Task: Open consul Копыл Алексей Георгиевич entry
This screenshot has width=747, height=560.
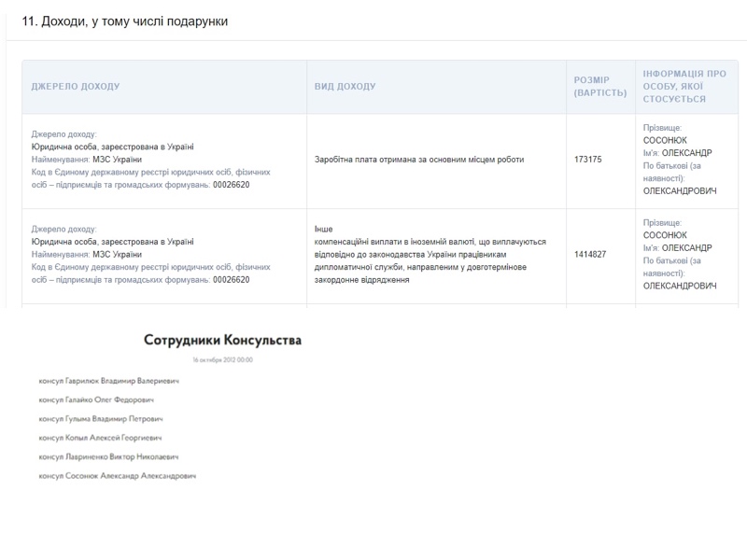Action: 100,438
